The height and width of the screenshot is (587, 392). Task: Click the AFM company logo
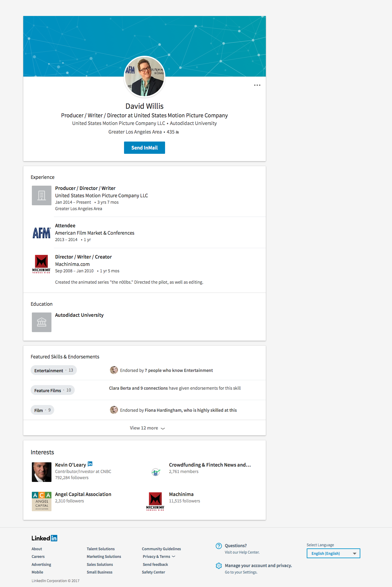tap(42, 233)
